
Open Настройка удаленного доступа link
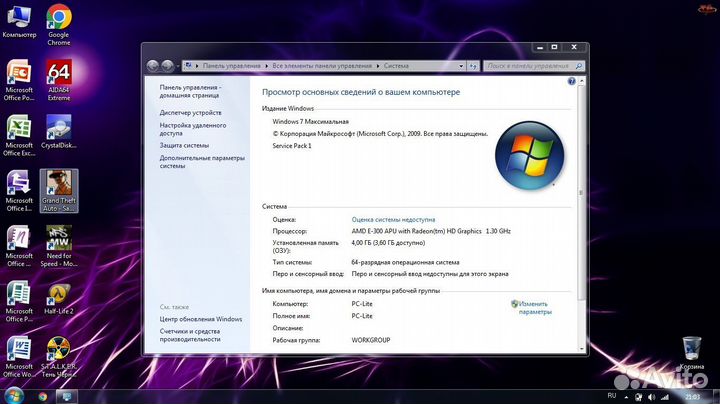pos(193,129)
